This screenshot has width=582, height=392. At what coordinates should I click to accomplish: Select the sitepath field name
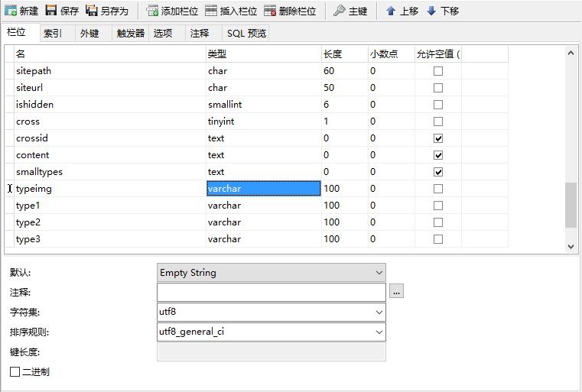(x=34, y=71)
